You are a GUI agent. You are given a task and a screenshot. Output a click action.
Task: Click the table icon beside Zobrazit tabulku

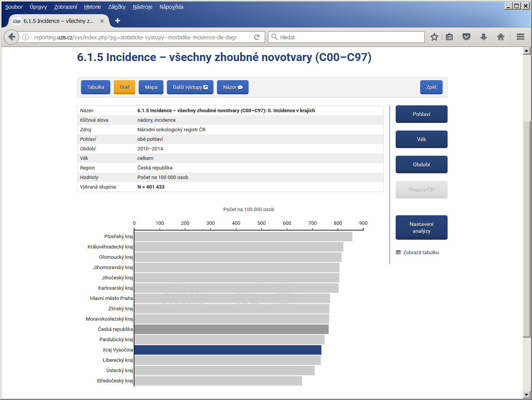pos(398,253)
